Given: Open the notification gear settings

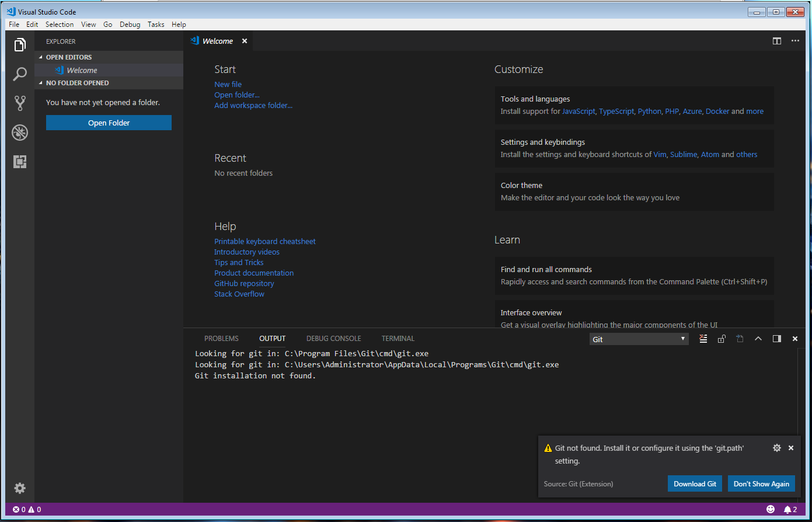Looking at the screenshot, I should tap(776, 448).
